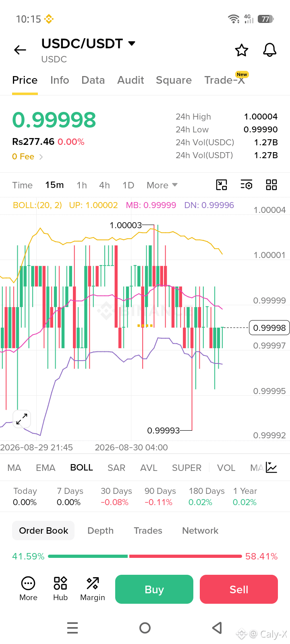Toggle the SAR indicator
Image resolution: width=290 pixels, height=644 pixels.
pos(116,468)
